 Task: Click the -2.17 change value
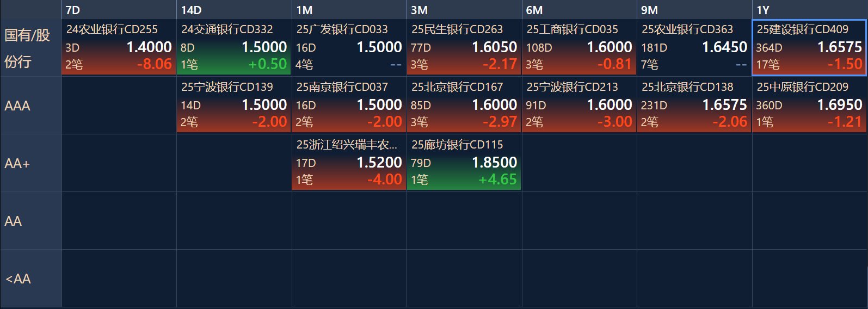[x=500, y=64]
